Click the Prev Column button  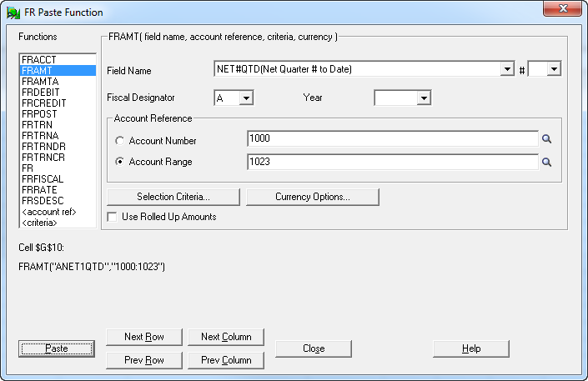click(225, 360)
